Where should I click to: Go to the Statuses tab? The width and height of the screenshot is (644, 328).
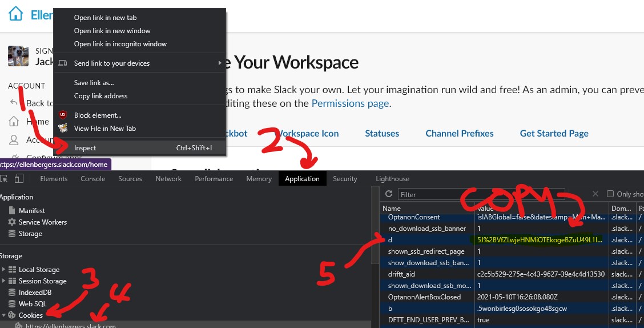(382, 133)
